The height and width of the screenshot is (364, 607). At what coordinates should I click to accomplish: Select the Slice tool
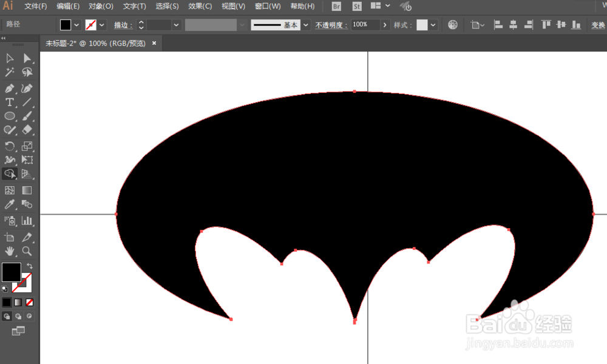click(27, 237)
